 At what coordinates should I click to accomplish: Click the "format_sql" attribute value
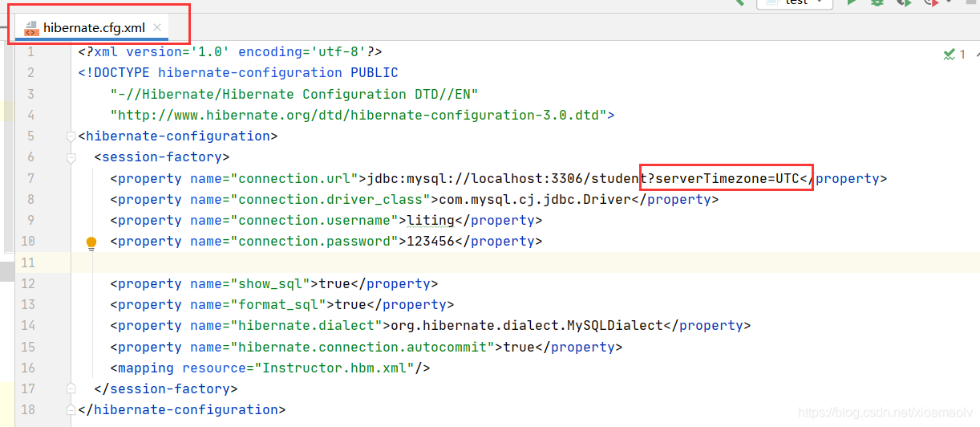click(x=278, y=304)
